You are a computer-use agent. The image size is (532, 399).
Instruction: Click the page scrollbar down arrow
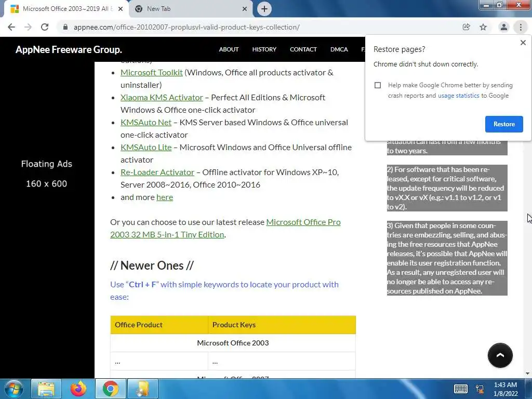pyautogui.click(x=528, y=374)
